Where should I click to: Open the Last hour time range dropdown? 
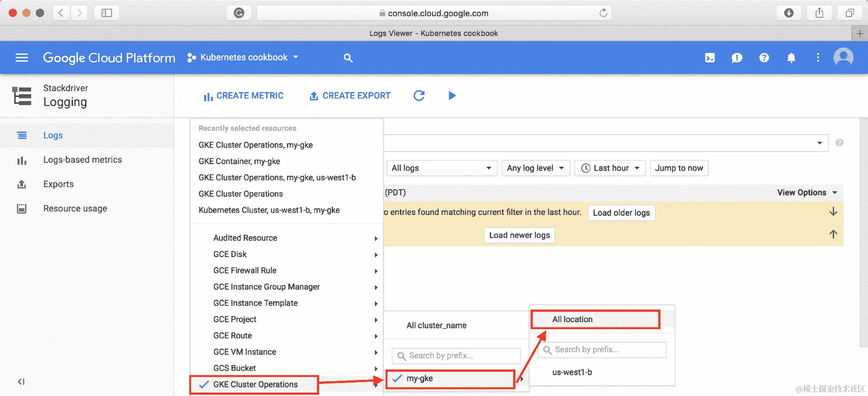pos(610,168)
